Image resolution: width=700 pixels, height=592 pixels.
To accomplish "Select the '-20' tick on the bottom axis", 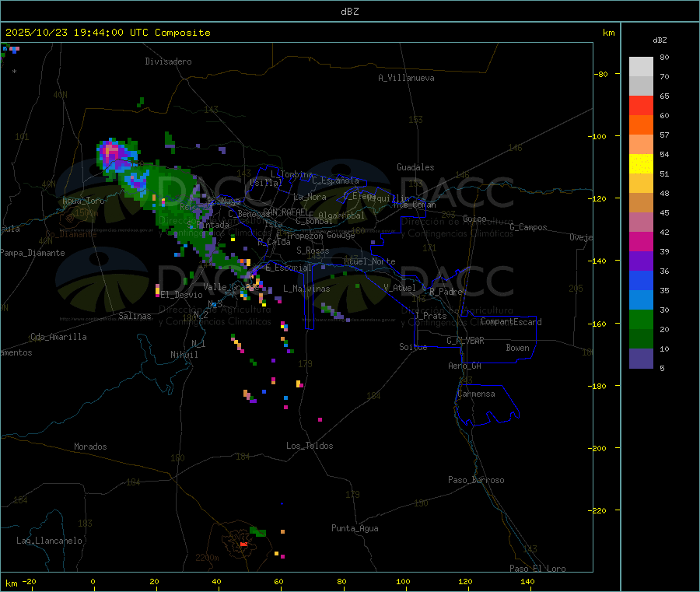I will click(x=29, y=581).
